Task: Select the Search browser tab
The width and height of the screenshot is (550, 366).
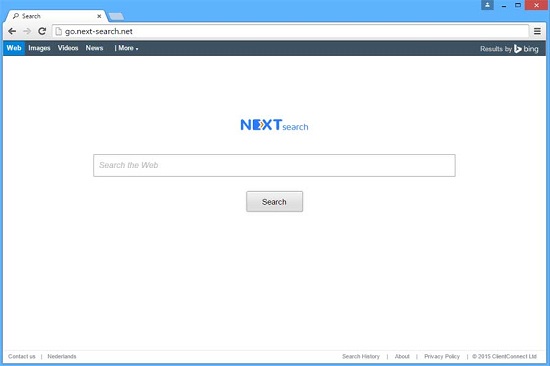Action: tap(56, 16)
